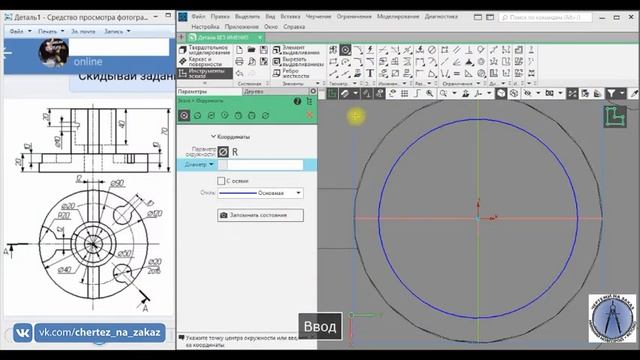
Task: Open the Правка menu
Action: (x=220, y=17)
